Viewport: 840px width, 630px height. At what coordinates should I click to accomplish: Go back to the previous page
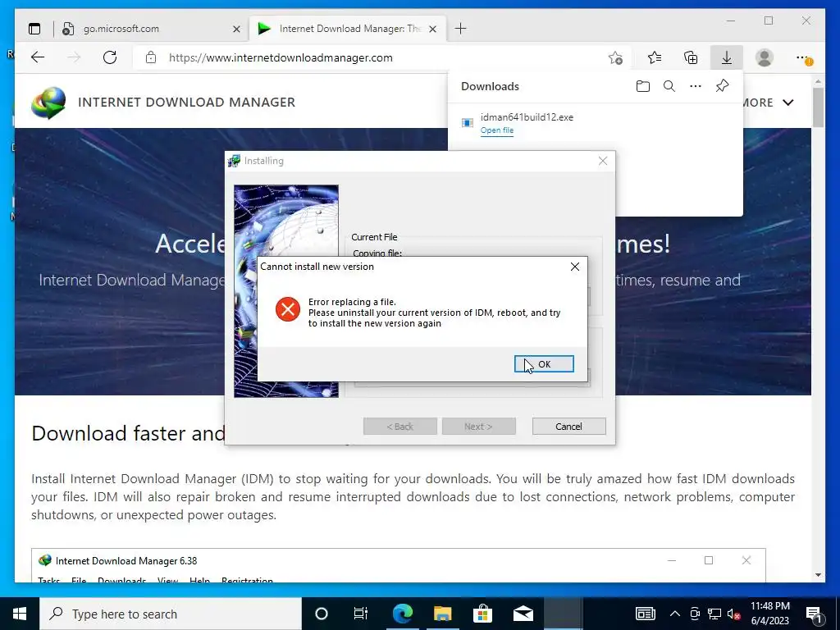tap(38, 58)
